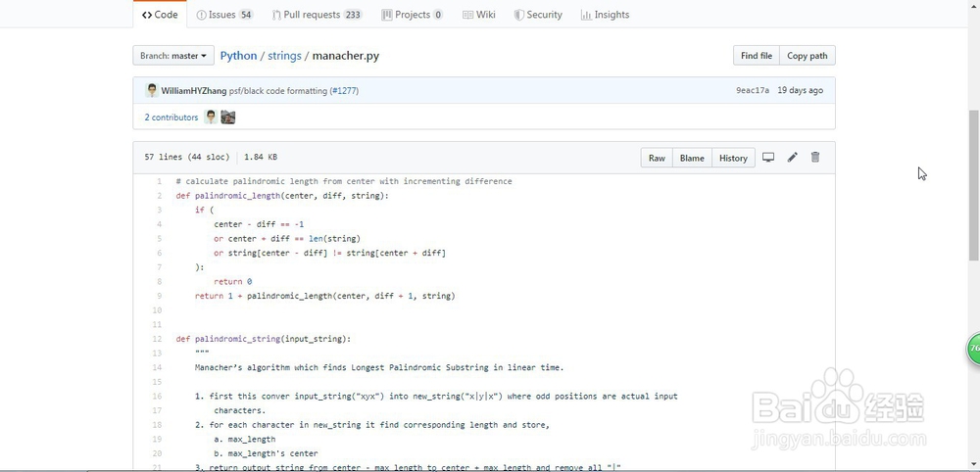This screenshot has height=472, width=980.
Task: Select code line number 18
Action: (x=158, y=425)
